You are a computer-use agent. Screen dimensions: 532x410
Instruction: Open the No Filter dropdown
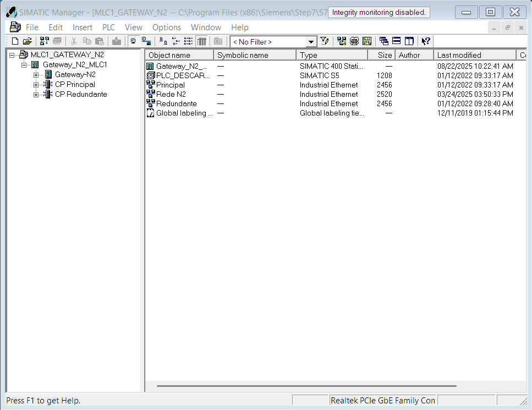tap(311, 42)
